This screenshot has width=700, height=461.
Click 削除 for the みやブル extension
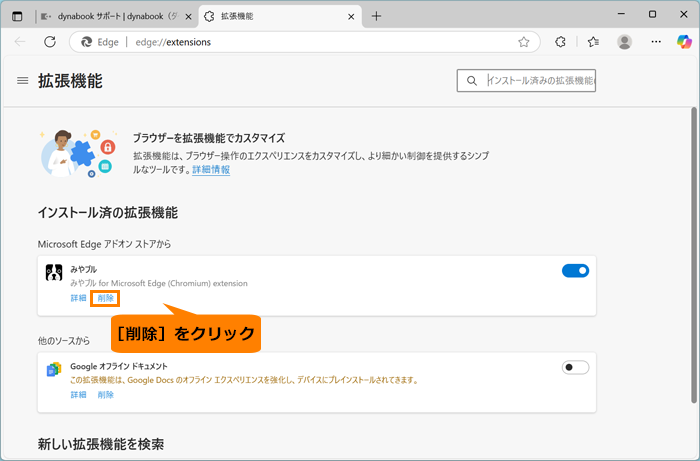106,298
